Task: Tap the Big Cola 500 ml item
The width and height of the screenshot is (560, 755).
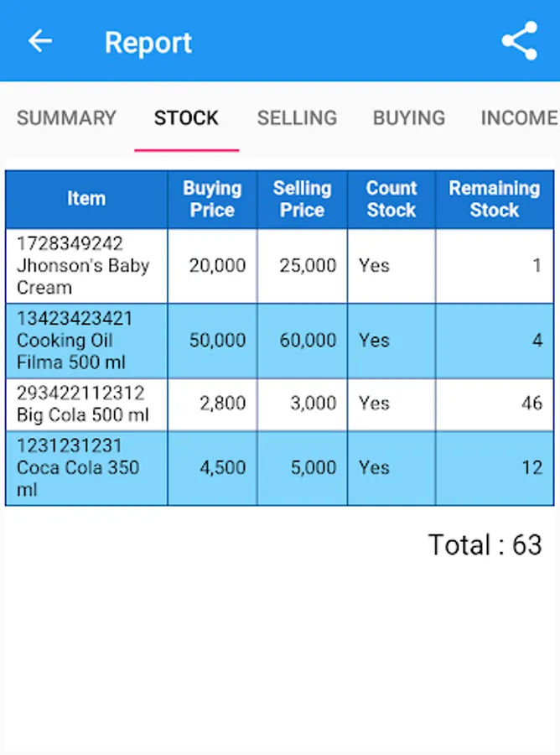Action: (83, 404)
